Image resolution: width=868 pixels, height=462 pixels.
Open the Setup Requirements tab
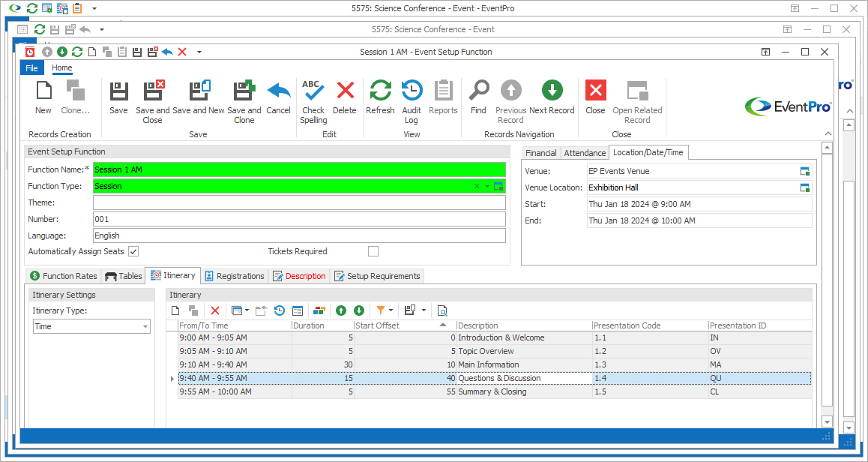point(378,276)
